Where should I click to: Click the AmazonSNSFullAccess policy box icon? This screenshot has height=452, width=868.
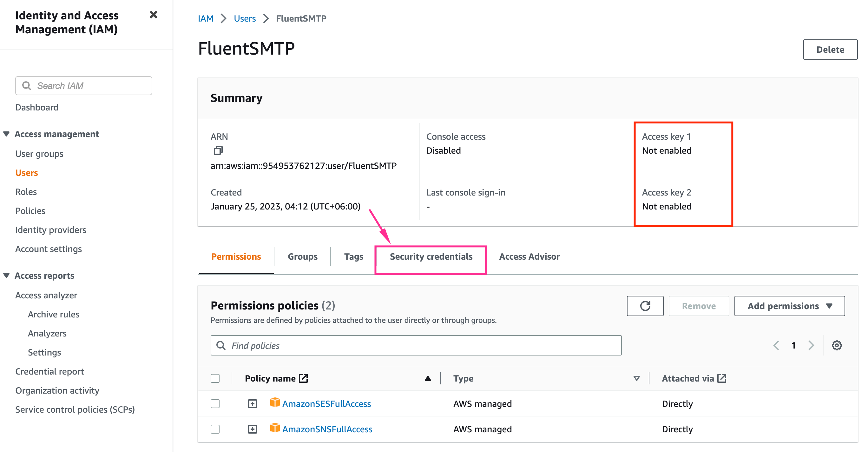pos(275,428)
